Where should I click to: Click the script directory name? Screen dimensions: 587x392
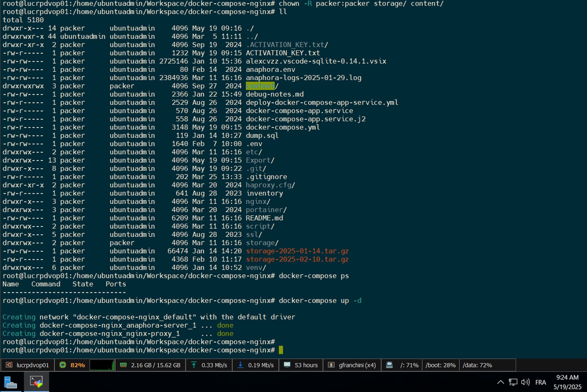tap(258, 226)
